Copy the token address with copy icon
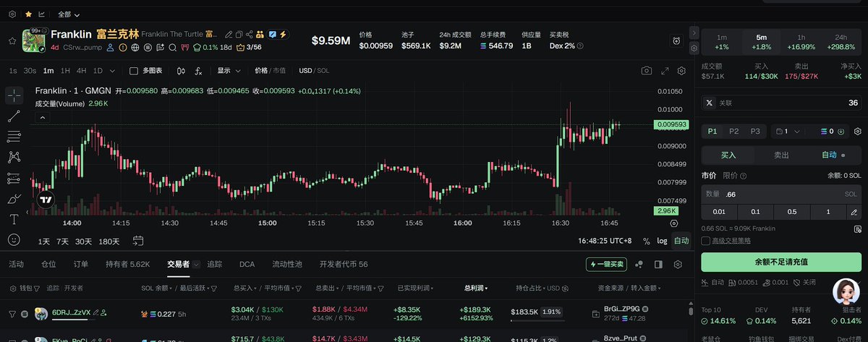Screen dimensions: 868x342 (239, 34)
